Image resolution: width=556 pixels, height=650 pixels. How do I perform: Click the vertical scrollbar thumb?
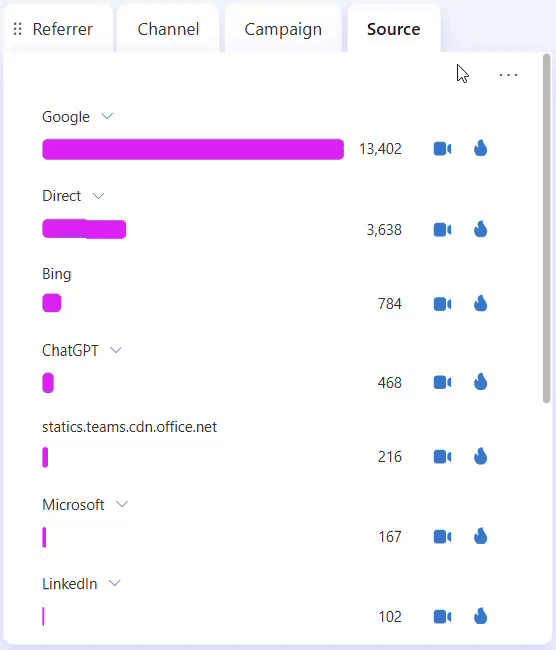tap(546, 228)
